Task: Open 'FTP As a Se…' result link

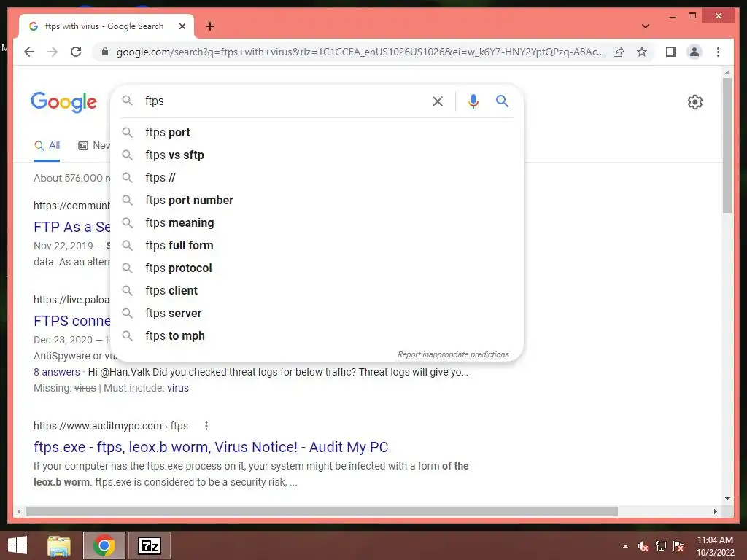Action: tap(72, 227)
